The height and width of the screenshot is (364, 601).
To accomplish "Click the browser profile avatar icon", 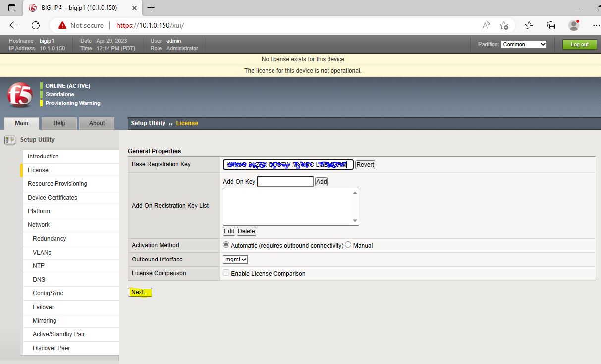I will click(x=574, y=25).
